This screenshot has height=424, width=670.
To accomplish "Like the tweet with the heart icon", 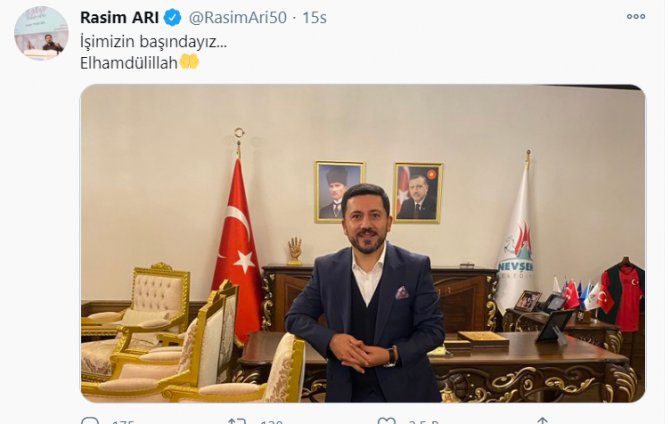I will tap(386, 421).
